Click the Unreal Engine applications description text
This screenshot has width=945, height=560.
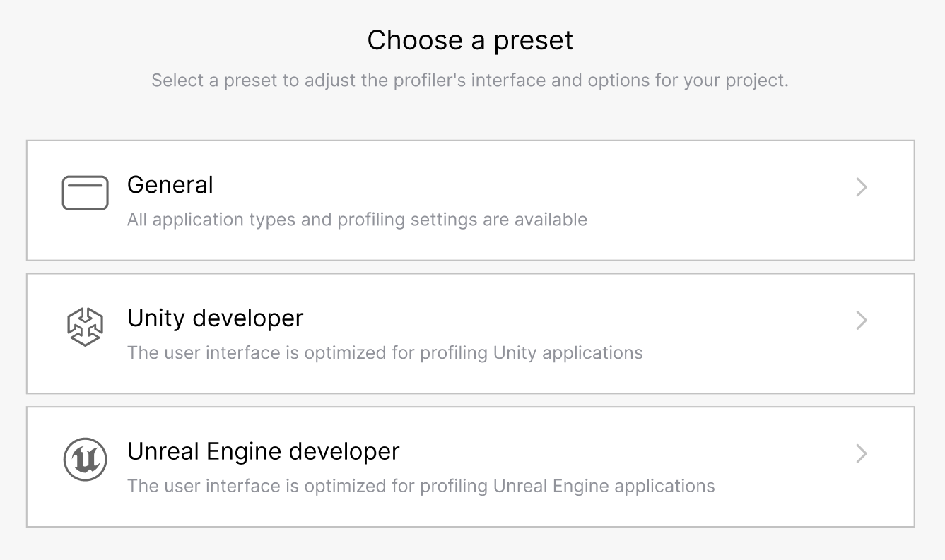421,486
